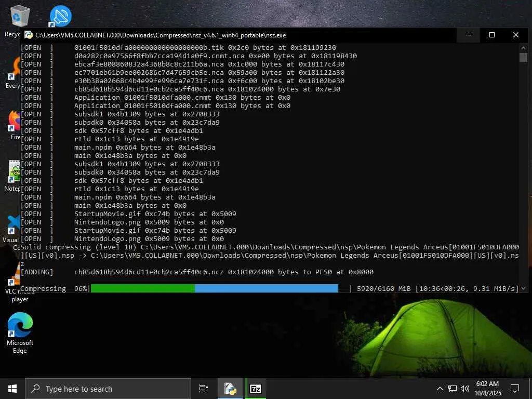Click the 5920/6160 MiB progress text
Image resolution: width=532 pixels, height=399 pixels.
coord(383,289)
